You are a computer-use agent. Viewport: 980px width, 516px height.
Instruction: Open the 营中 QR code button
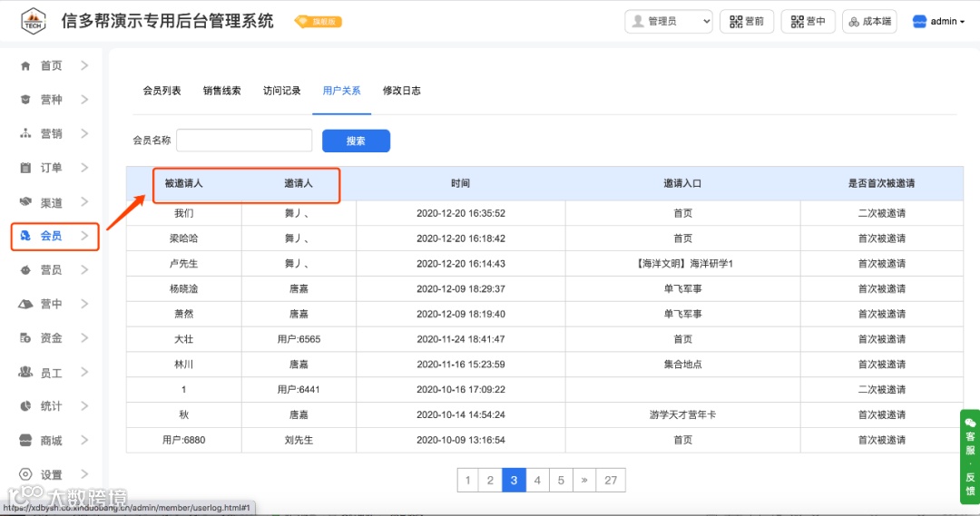(808, 21)
